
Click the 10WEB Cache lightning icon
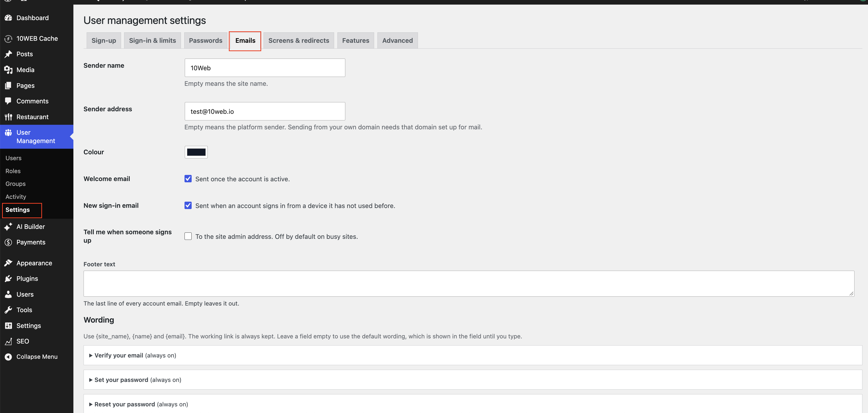click(8, 39)
